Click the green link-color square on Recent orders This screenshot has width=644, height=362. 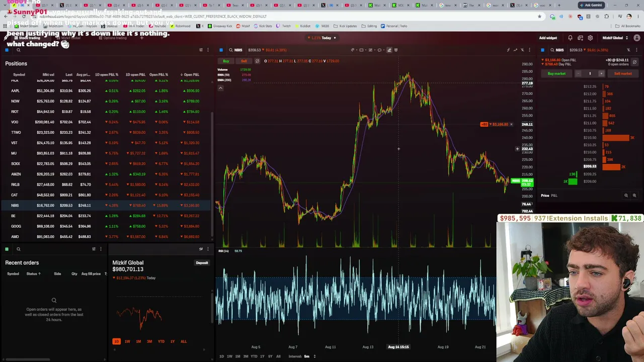click(7, 249)
